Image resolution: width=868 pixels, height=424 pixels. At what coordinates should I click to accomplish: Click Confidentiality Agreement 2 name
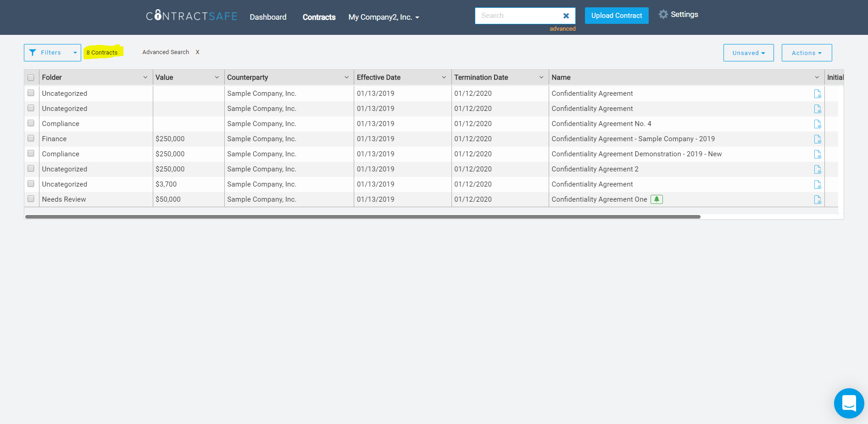pos(595,169)
